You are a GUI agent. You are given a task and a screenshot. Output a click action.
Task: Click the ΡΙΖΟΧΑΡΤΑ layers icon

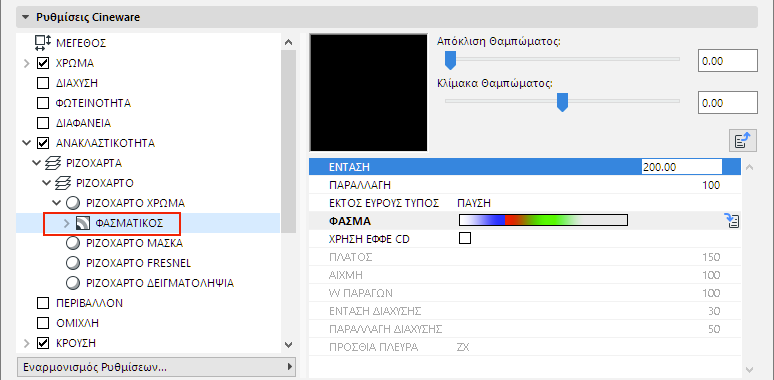coord(53,163)
